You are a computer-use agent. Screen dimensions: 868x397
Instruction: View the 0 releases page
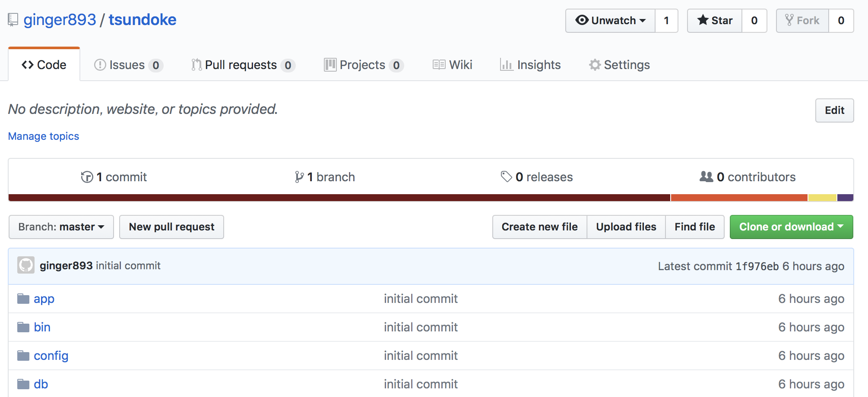[x=537, y=177]
